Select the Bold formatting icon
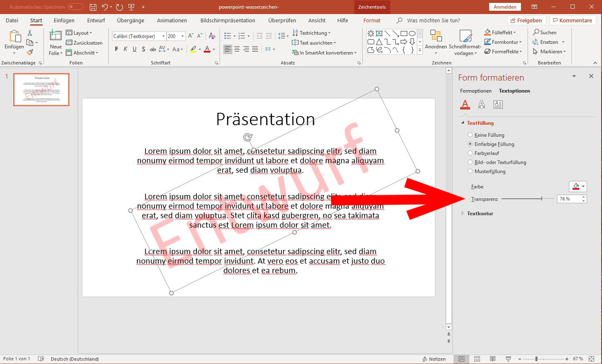 tap(116, 49)
